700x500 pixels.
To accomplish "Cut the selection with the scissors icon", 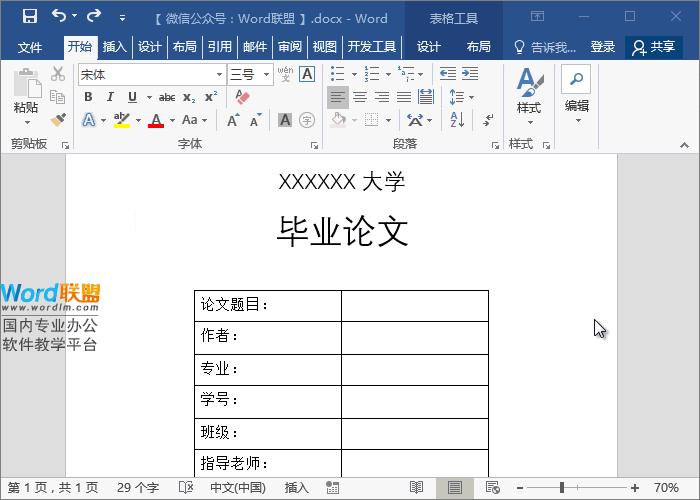I will point(58,74).
